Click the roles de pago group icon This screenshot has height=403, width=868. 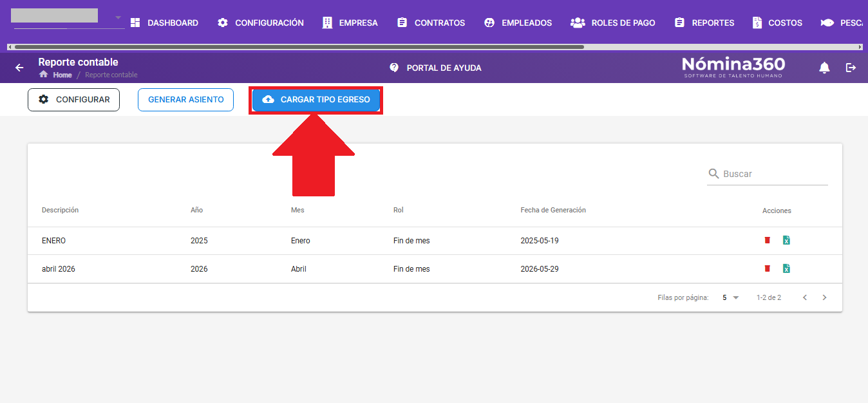(578, 23)
